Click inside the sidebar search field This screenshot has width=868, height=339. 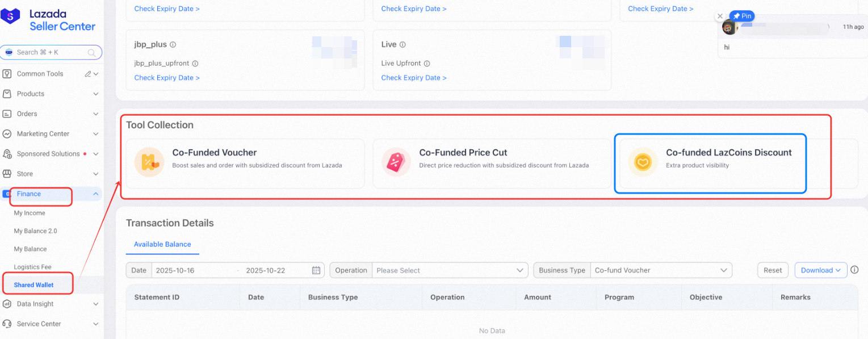click(x=51, y=52)
